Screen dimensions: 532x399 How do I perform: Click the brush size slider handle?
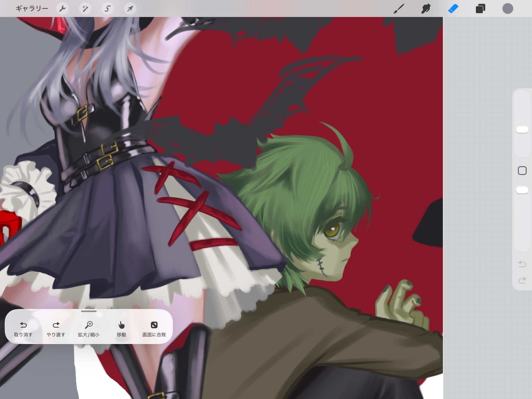[x=522, y=129]
